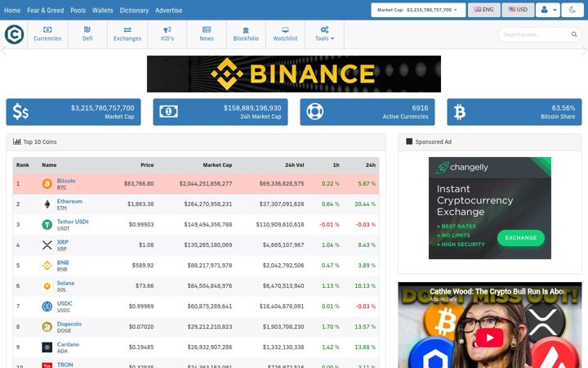Image resolution: width=588 pixels, height=368 pixels.
Task: Click the Bitcoin Share icon
Action: tap(460, 112)
